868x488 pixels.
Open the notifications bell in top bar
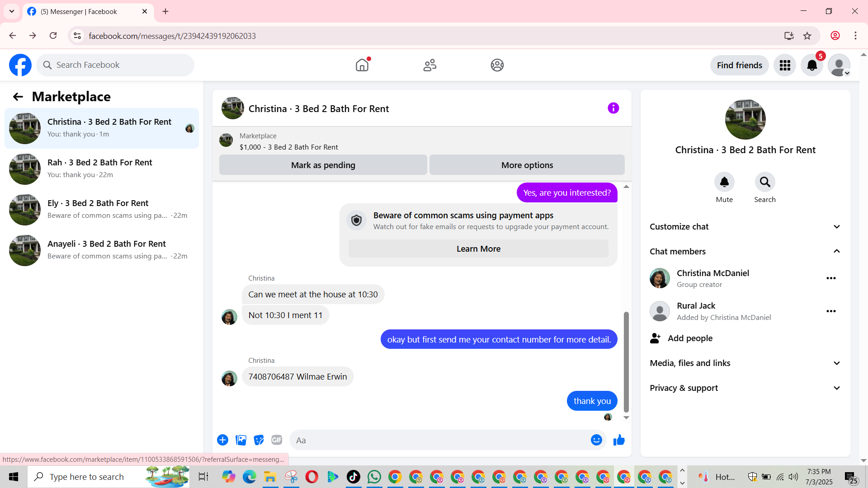[811, 66]
